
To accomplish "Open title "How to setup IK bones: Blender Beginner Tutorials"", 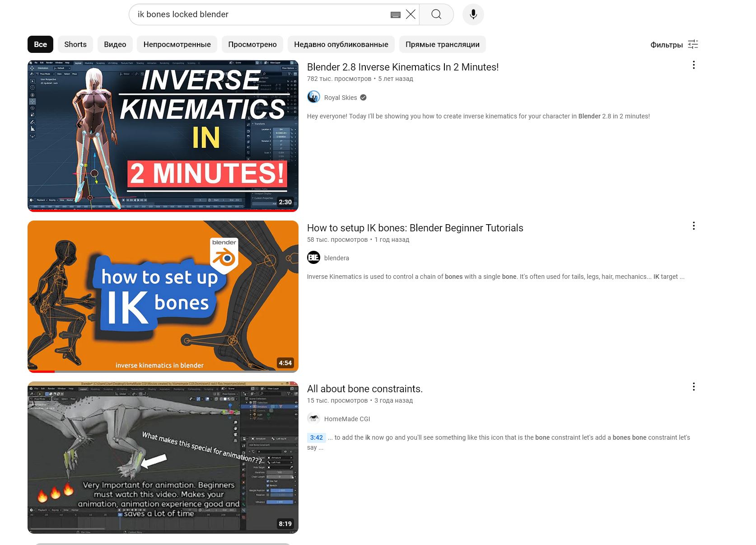I will pyautogui.click(x=415, y=228).
